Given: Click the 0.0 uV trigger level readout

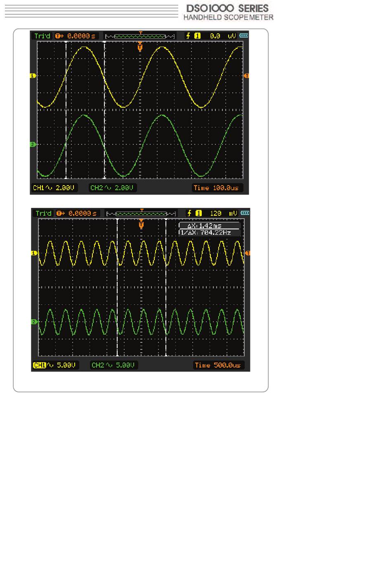Looking at the screenshot, I should click(x=223, y=36).
